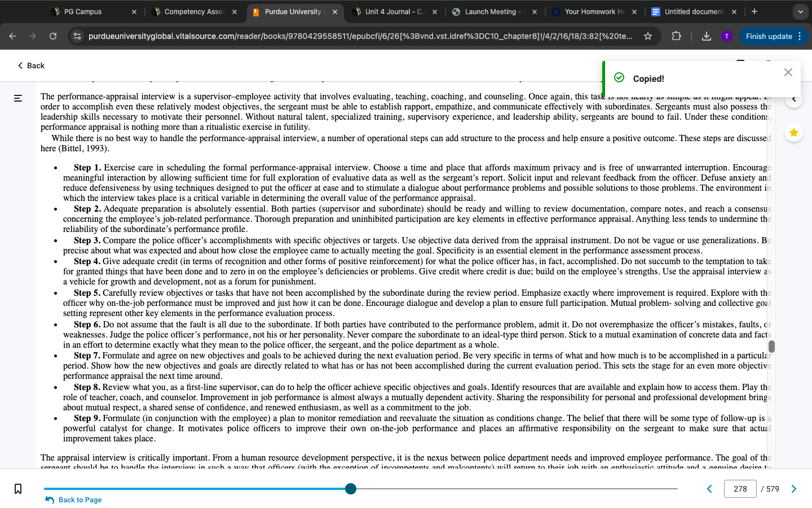Switch to the Your Homework Help tab

point(594,11)
